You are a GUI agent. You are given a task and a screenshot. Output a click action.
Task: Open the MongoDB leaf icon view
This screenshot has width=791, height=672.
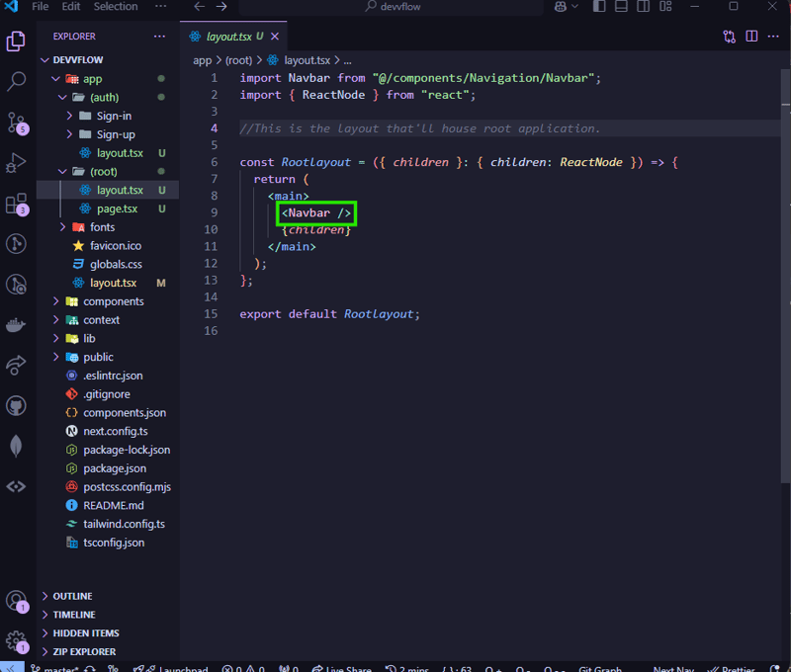coord(17,446)
